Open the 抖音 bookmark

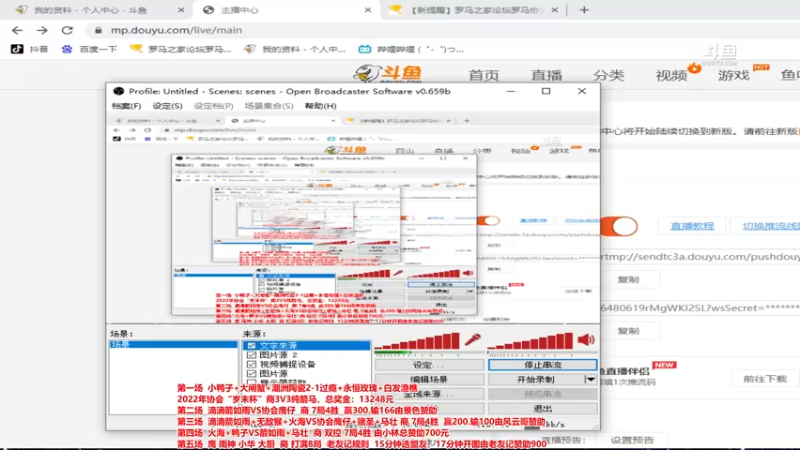[x=30, y=49]
